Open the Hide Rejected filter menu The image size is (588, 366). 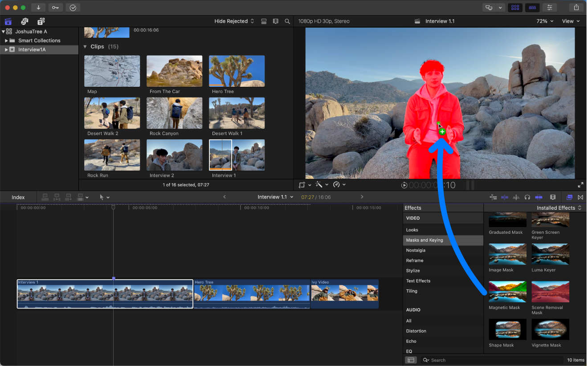(234, 21)
